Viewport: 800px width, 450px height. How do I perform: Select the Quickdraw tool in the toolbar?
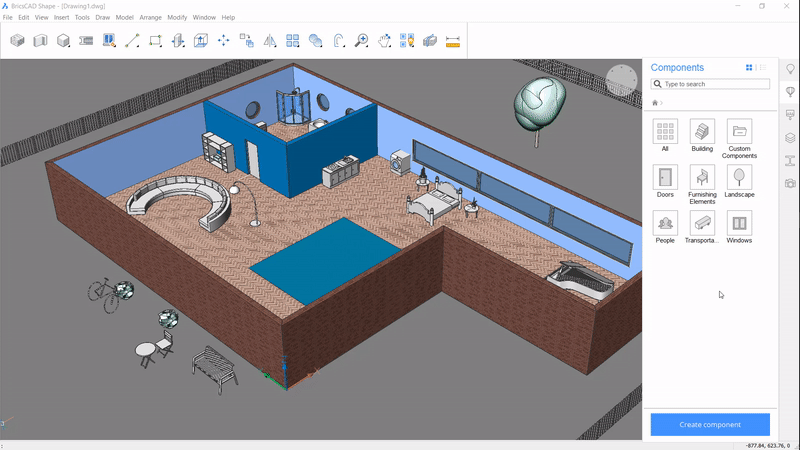pos(17,40)
